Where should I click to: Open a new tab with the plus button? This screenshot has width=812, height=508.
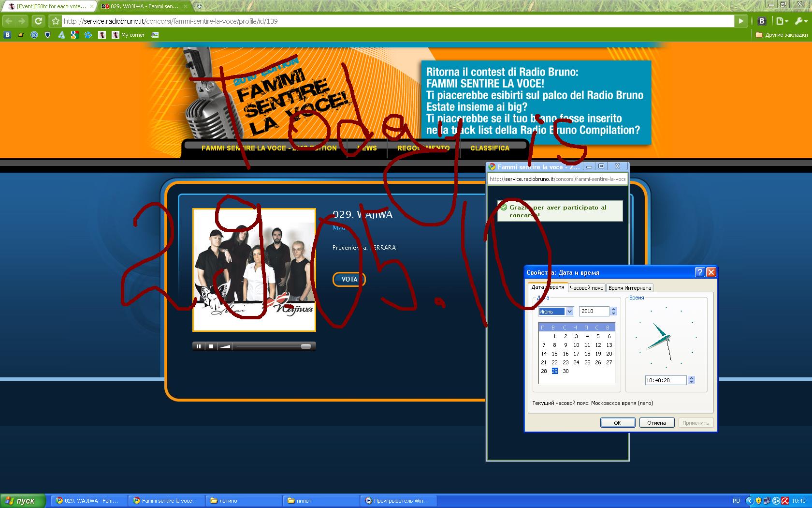(x=199, y=6)
